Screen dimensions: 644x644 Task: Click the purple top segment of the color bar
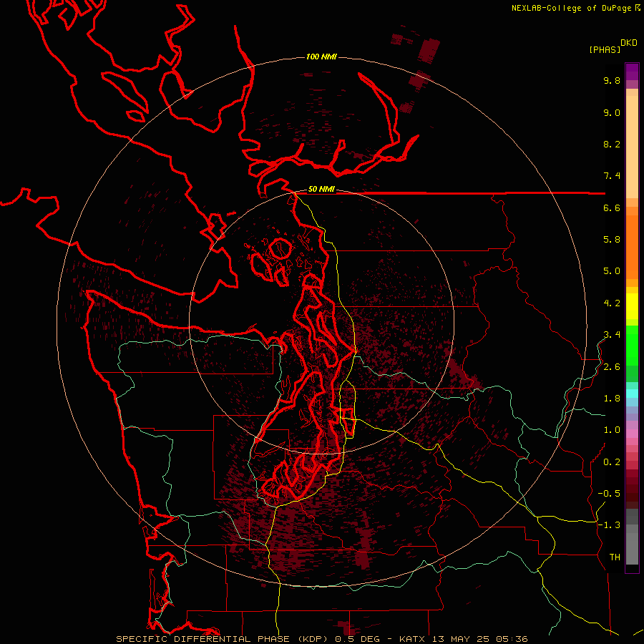pyautogui.click(x=632, y=72)
